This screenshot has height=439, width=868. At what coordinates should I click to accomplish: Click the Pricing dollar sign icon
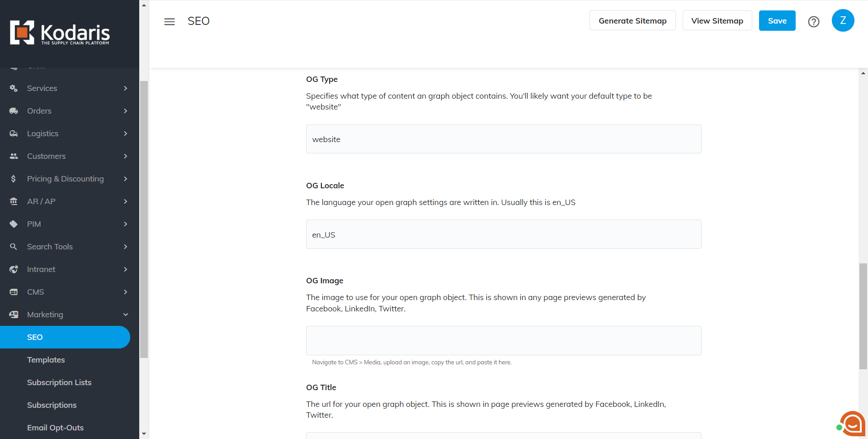tap(14, 179)
